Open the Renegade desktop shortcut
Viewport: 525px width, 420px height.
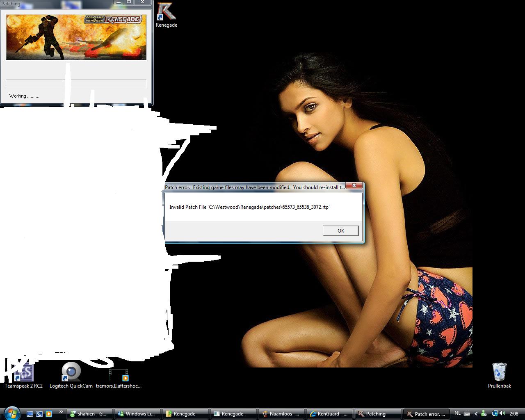166,13
